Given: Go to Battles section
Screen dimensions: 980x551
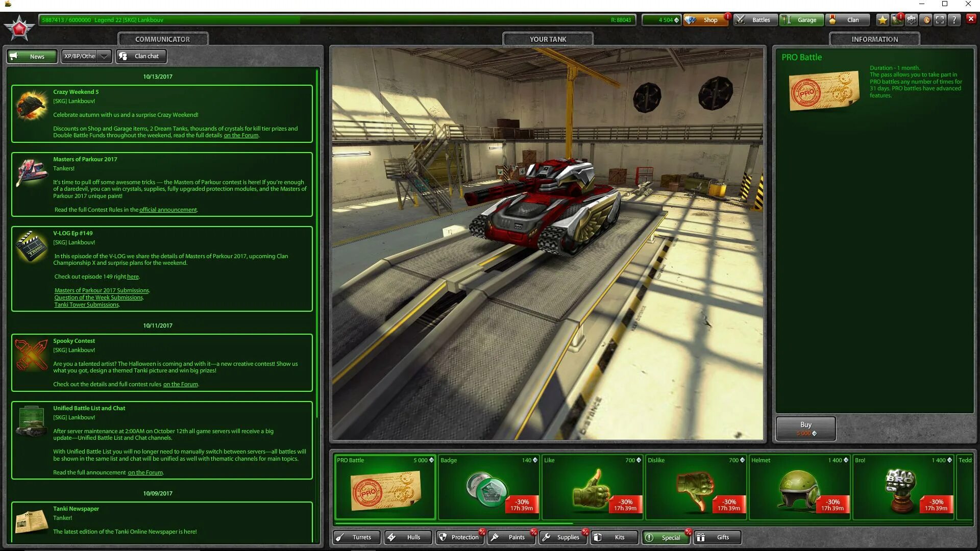Looking at the screenshot, I should click(x=756, y=20).
